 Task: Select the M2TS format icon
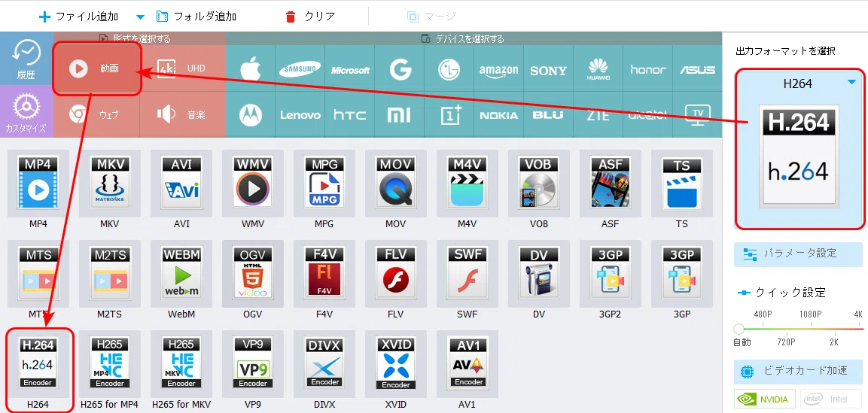point(110,274)
